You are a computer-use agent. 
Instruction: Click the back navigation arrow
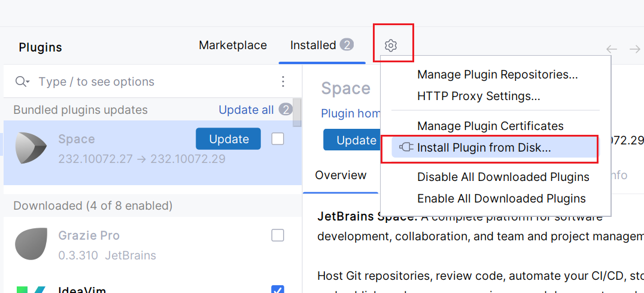(x=612, y=49)
